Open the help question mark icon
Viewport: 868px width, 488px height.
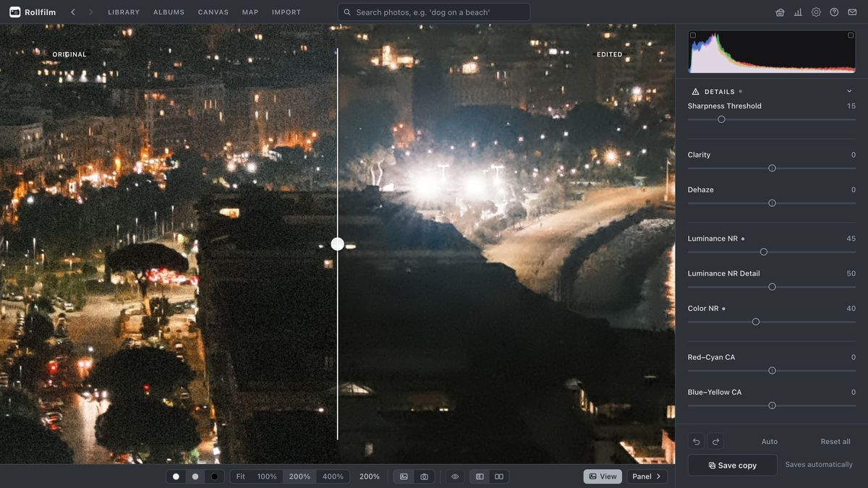(x=834, y=12)
